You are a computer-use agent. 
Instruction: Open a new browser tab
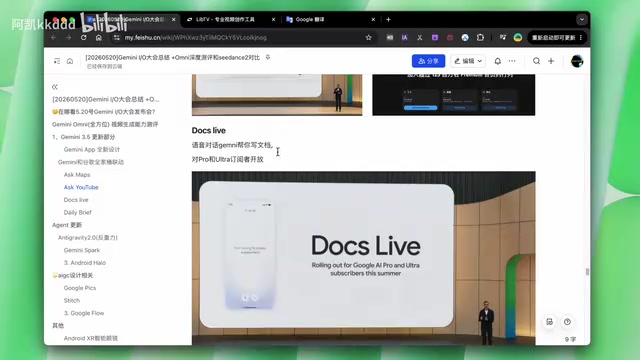(x=388, y=19)
